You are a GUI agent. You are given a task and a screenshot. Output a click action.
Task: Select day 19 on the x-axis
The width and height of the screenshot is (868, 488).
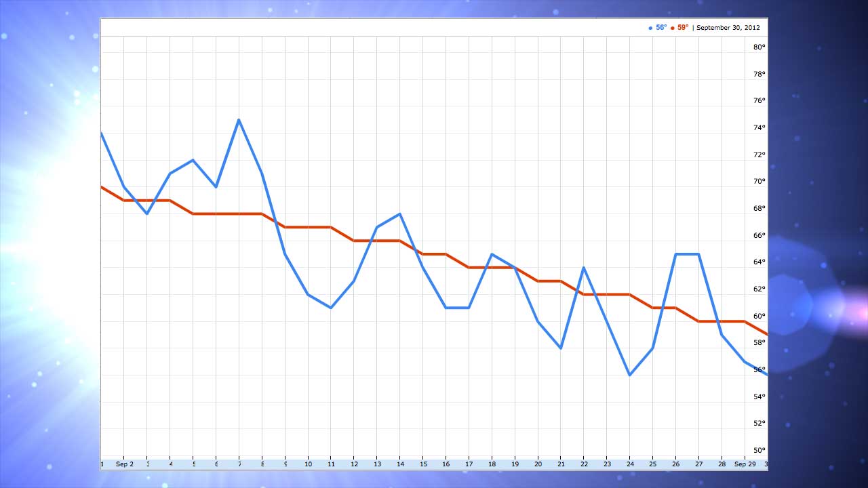tap(515, 464)
